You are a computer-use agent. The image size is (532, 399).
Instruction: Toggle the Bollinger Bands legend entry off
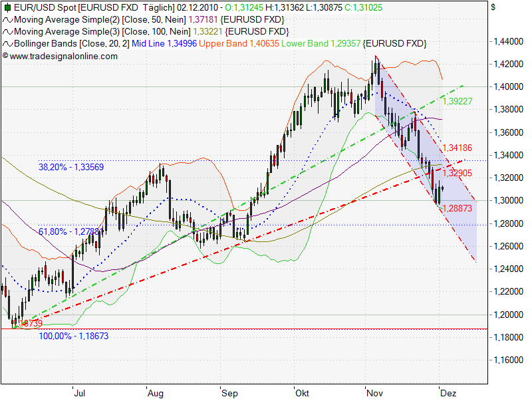(x=66, y=42)
